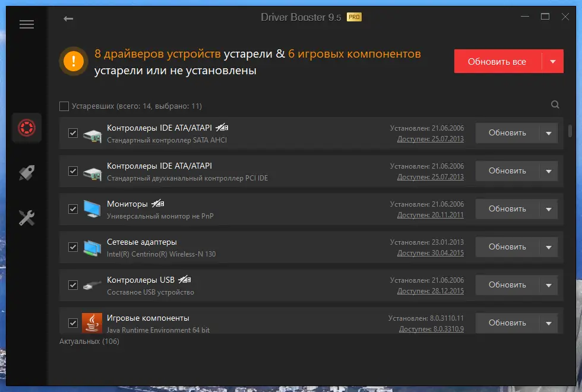Open available version link 8.0.3310.9
Viewport: 582px width, 392px height.
[x=431, y=329]
